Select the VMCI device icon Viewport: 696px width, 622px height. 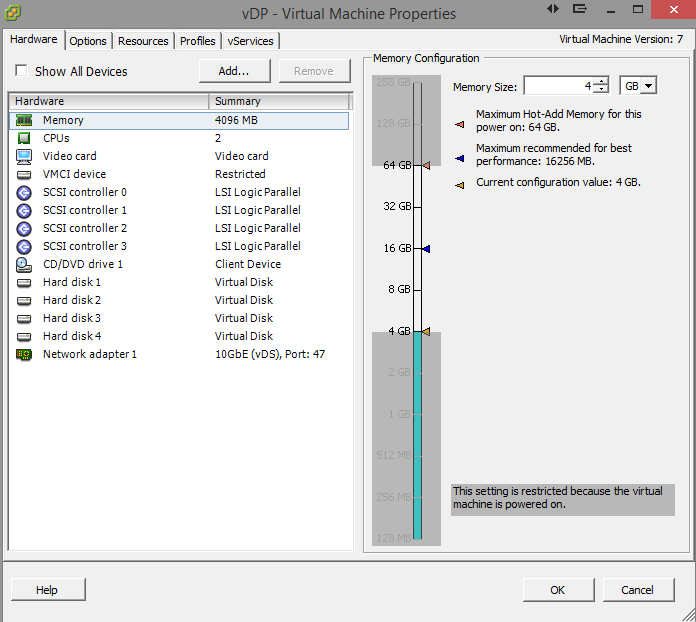click(24, 174)
